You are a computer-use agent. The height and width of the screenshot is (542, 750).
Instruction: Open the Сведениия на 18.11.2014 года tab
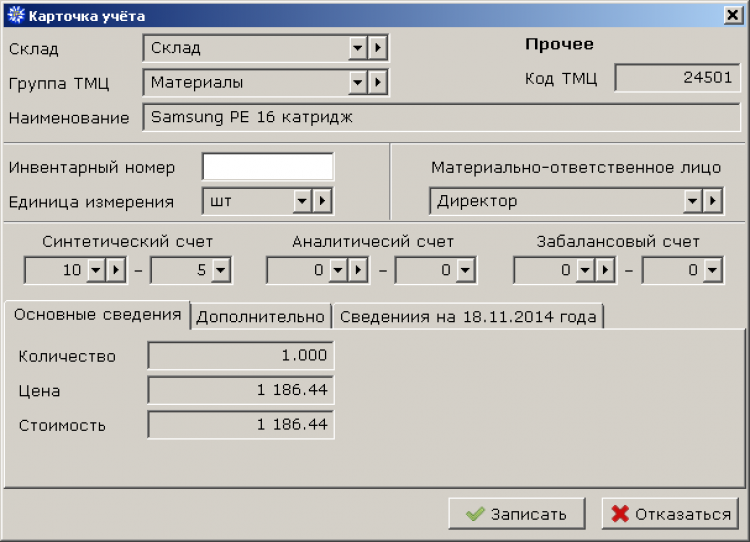468,317
